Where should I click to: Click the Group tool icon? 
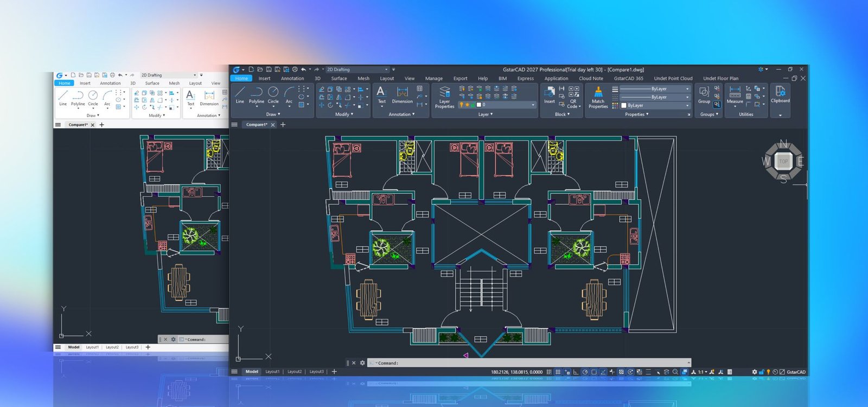coord(704,91)
